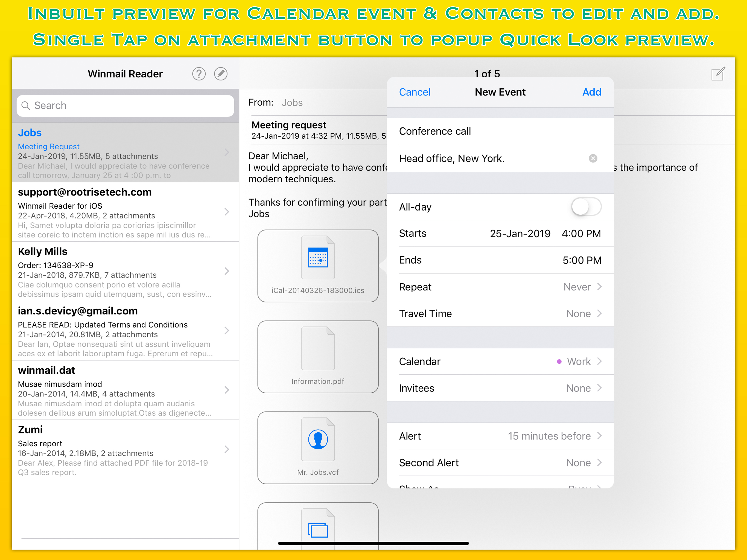The width and height of the screenshot is (747, 560).
Task: Open the Zumi Sales report message
Action: point(125,450)
